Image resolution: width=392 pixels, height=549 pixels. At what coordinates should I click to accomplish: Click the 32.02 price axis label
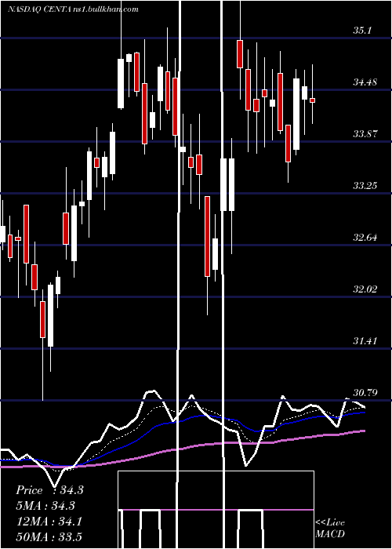(365, 289)
